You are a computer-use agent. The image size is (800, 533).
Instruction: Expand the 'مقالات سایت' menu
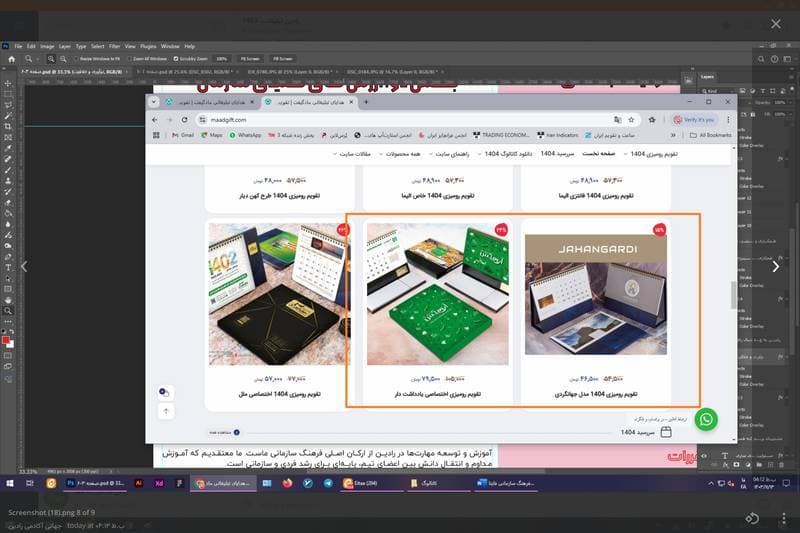pyautogui.click(x=352, y=154)
